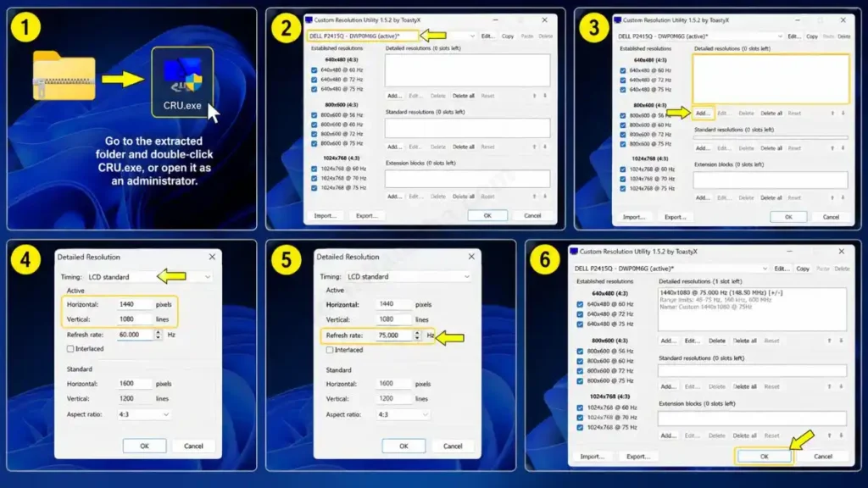Click the CRU title bar app icon in step 2
The image size is (868, 488).
click(x=309, y=20)
